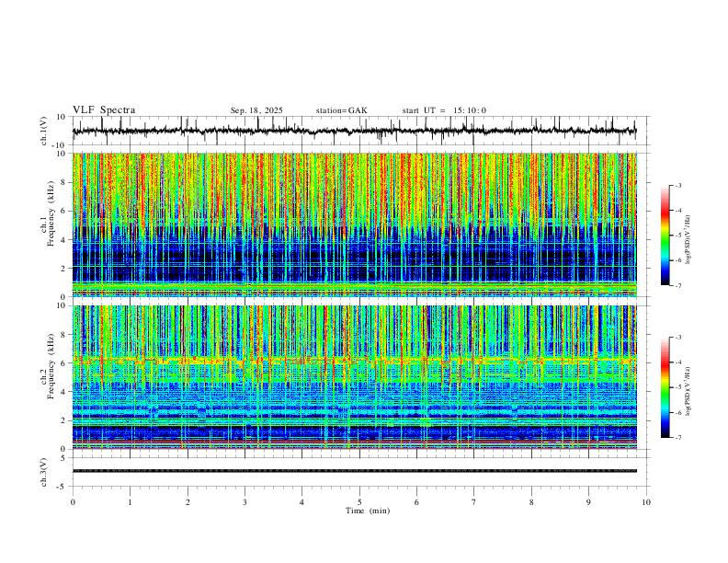
Task: Click the "ch.3(V)" axis label
Action: coord(44,472)
